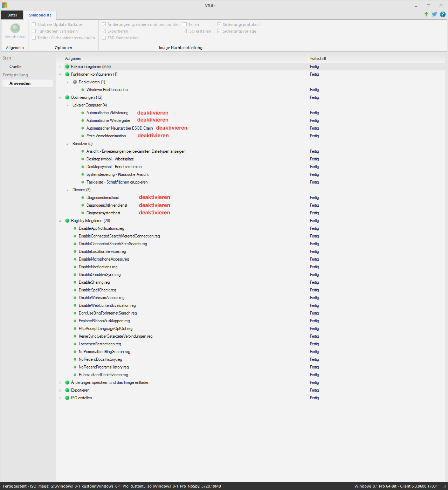Collapse the Deaktivieren (1) node
Image resolution: width=448 pixels, height=490 pixels.
(68, 82)
